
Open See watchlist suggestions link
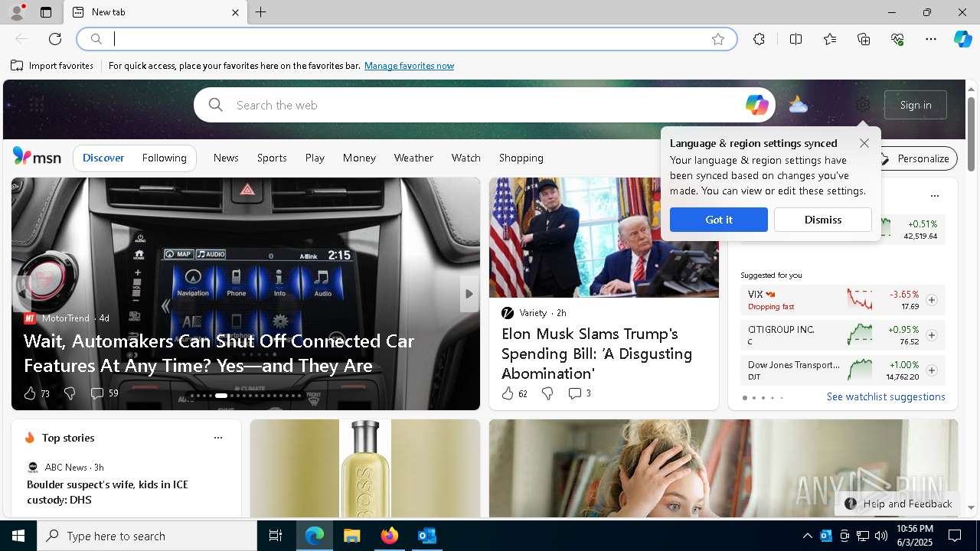(x=886, y=396)
